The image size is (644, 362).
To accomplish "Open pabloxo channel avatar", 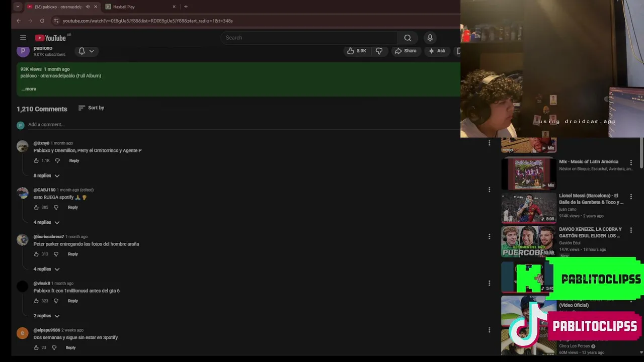I will coord(23,51).
